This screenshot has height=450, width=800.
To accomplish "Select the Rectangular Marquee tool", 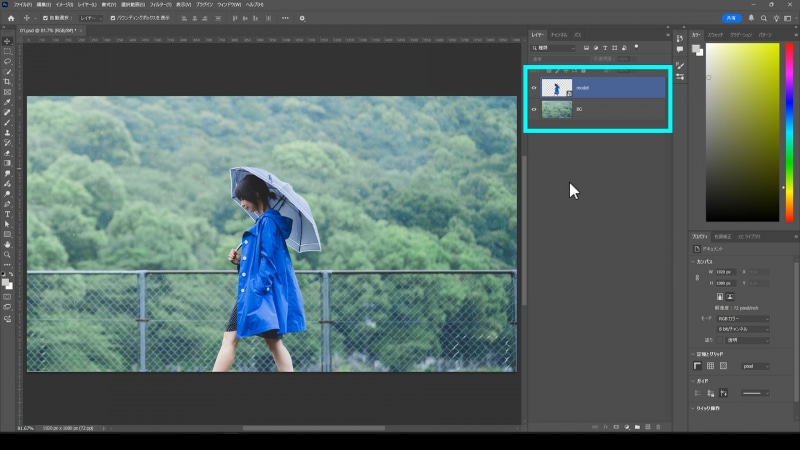I will click(8, 52).
